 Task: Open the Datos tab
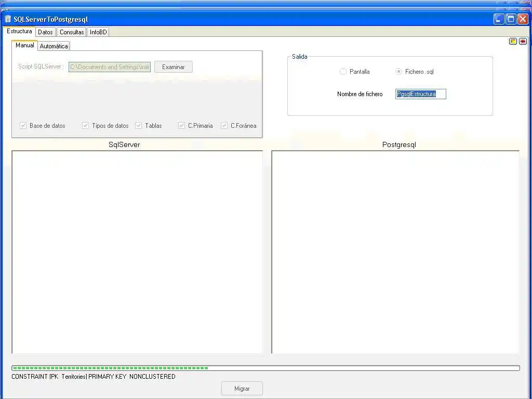[45, 32]
